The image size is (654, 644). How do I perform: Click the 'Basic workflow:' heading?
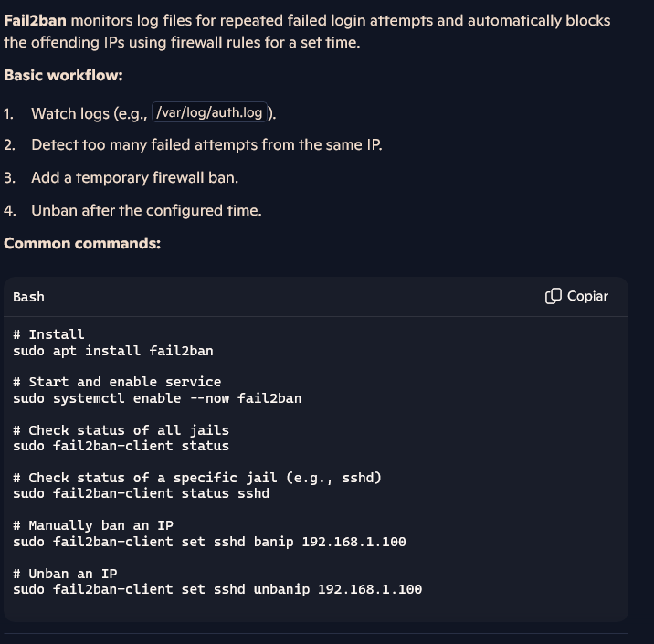(x=63, y=76)
